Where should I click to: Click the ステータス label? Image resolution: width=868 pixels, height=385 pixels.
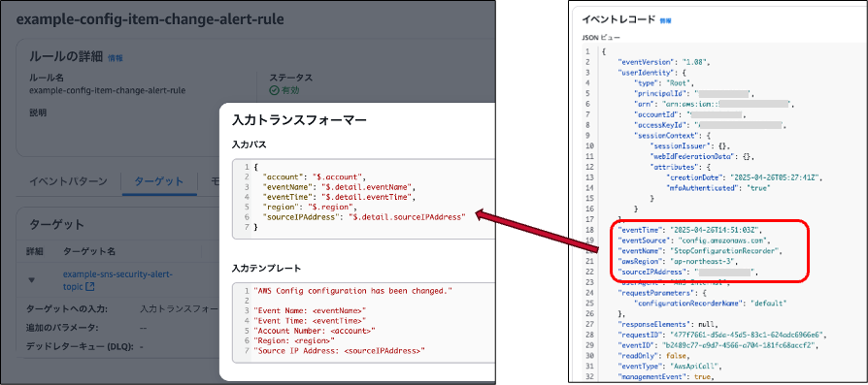(290, 78)
